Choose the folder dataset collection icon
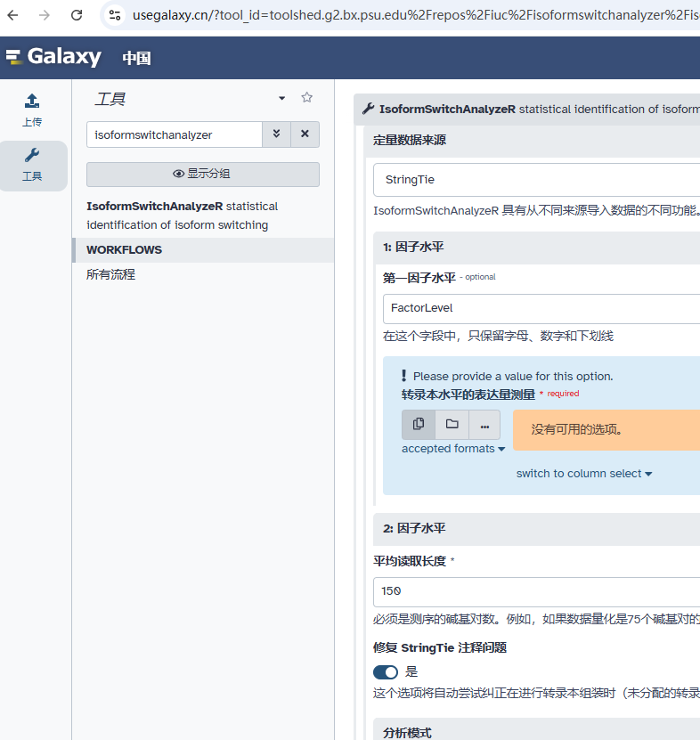700x740 pixels. 452,425
